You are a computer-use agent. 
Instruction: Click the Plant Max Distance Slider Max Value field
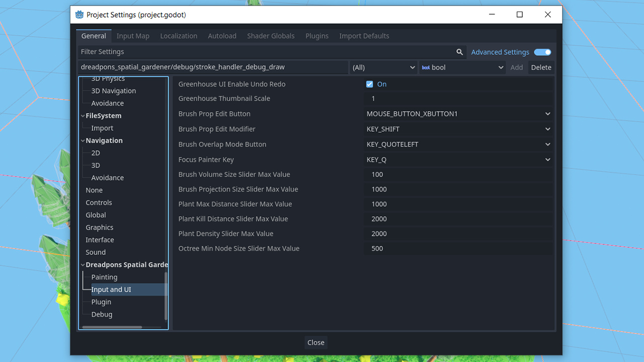(458, 204)
